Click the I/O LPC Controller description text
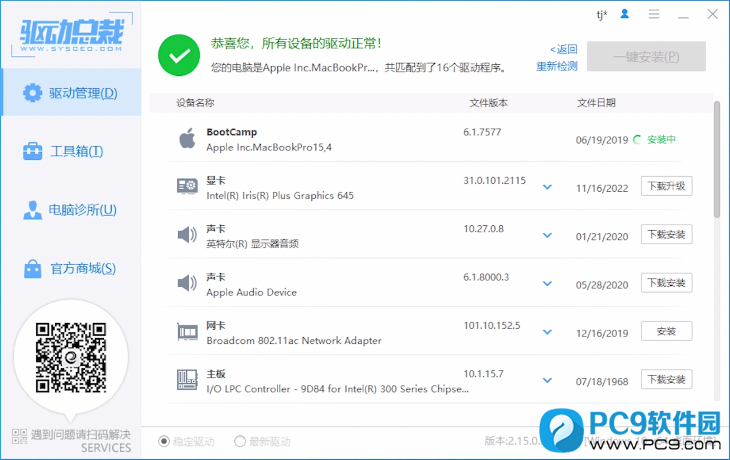This screenshot has height=460, width=730. pos(338,389)
